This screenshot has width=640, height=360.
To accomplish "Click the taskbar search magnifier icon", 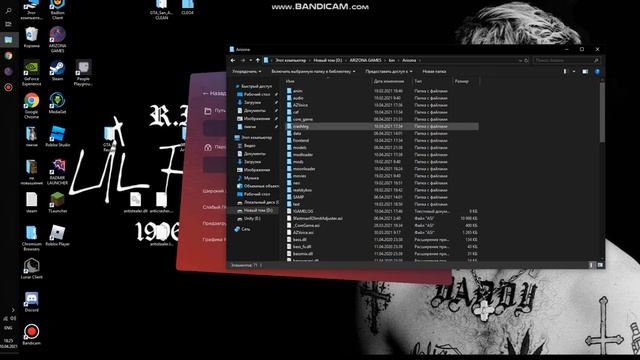I will [9, 11].
